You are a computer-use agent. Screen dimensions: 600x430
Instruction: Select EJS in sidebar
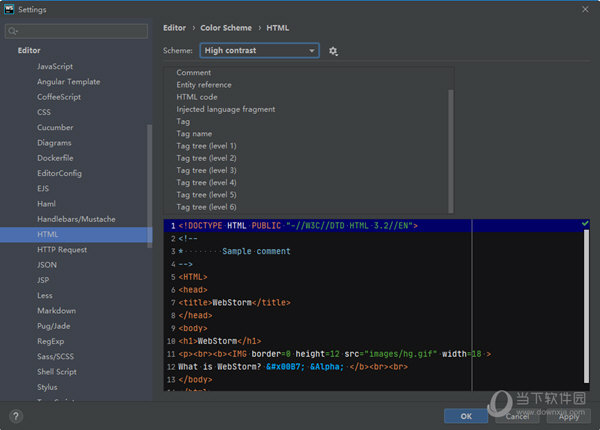[43, 189]
